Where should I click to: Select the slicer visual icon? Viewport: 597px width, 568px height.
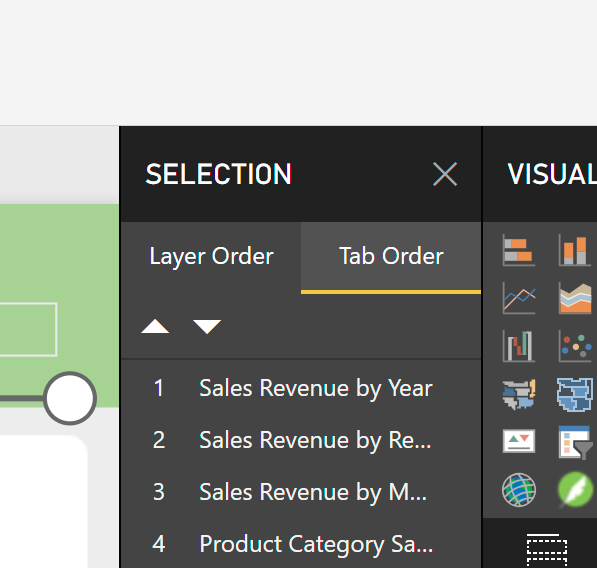coord(575,442)
